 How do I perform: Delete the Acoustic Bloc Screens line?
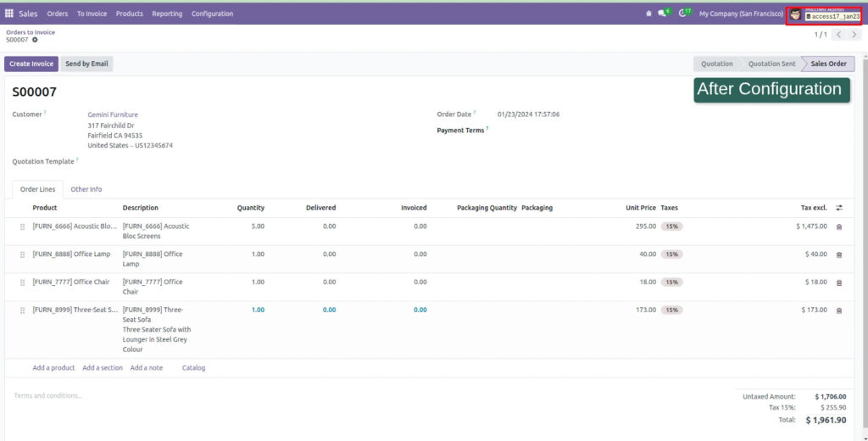839,227
